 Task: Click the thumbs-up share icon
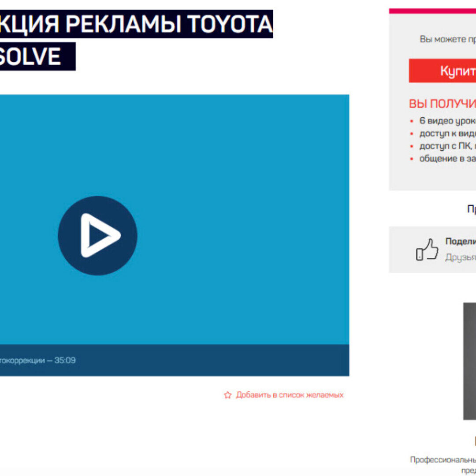[x=427, y=249]
